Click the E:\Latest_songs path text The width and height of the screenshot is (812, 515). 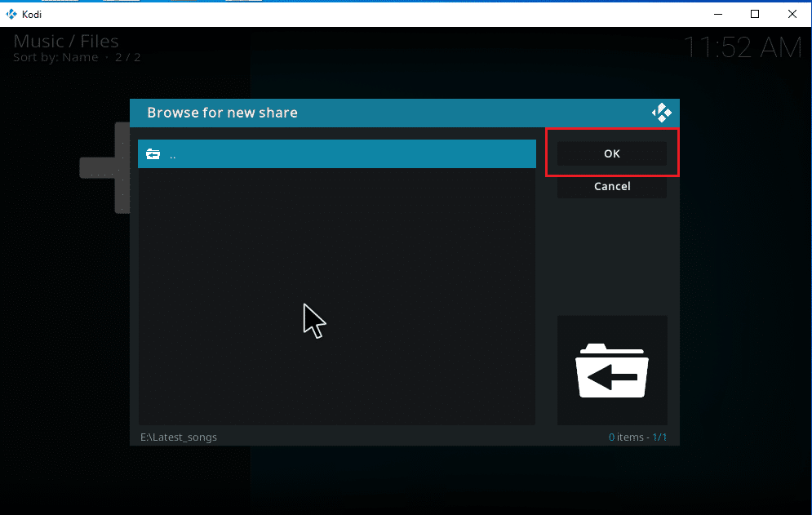pos(179,437)
